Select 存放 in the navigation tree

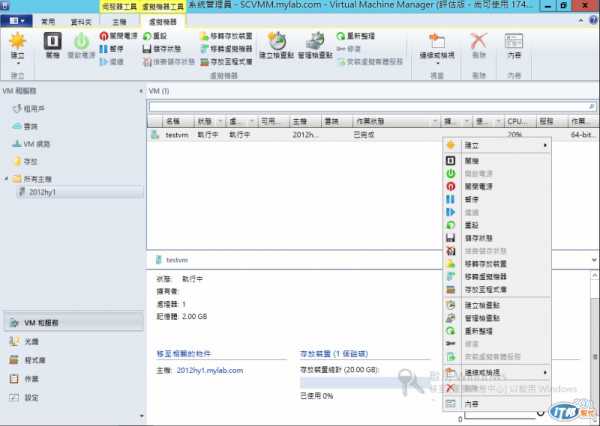[25, 162]
